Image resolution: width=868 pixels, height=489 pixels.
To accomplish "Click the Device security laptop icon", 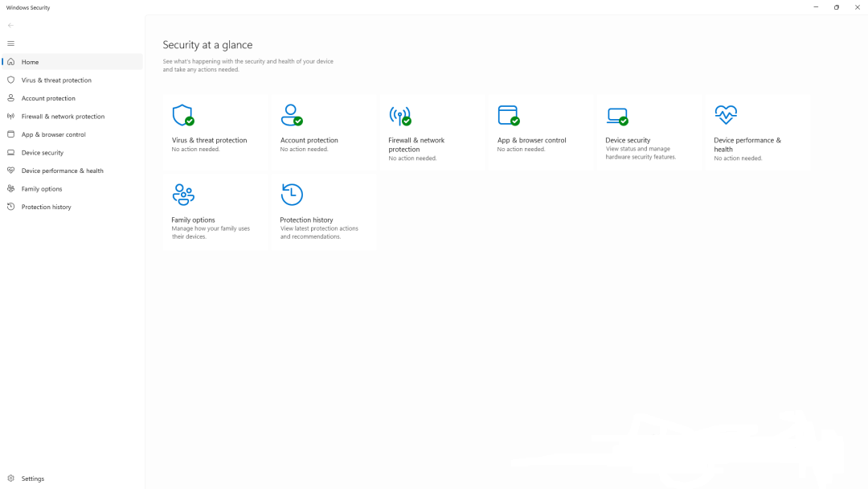I will (x=617, y=114).
